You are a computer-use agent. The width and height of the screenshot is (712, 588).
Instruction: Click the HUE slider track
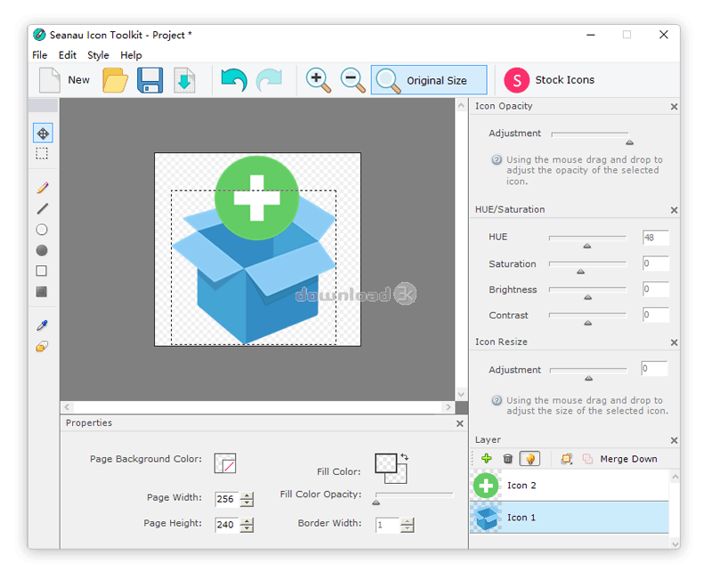587,240
